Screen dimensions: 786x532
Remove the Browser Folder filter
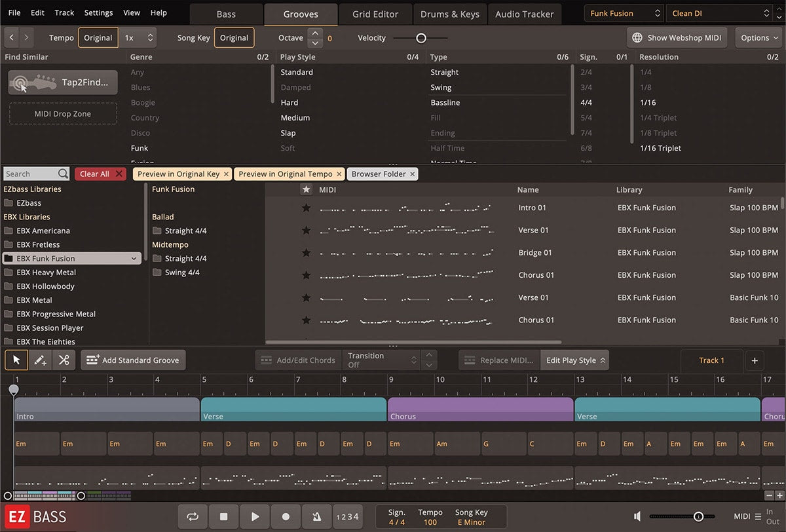[x=413, y=174]
